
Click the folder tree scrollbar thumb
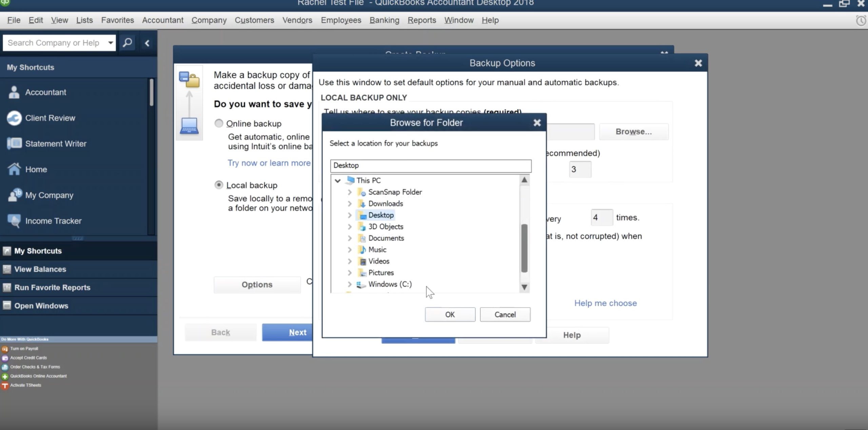pos(524,248)
